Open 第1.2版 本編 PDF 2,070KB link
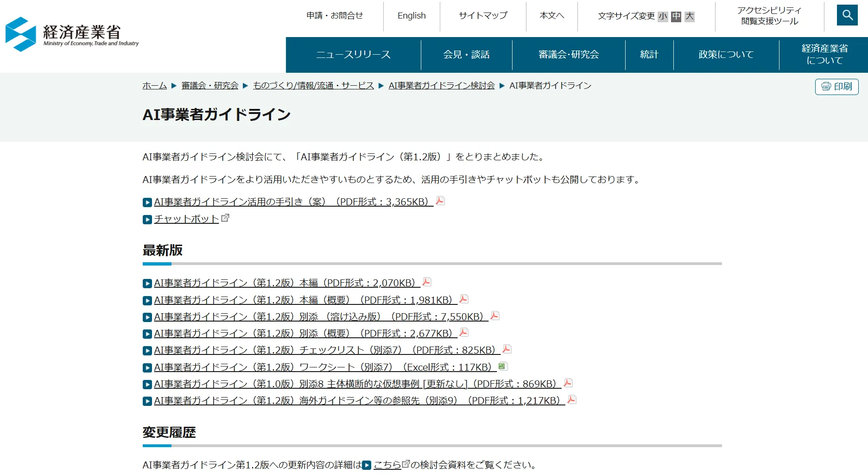This screenshot has height=474, width=868. (x=287, y=283)
